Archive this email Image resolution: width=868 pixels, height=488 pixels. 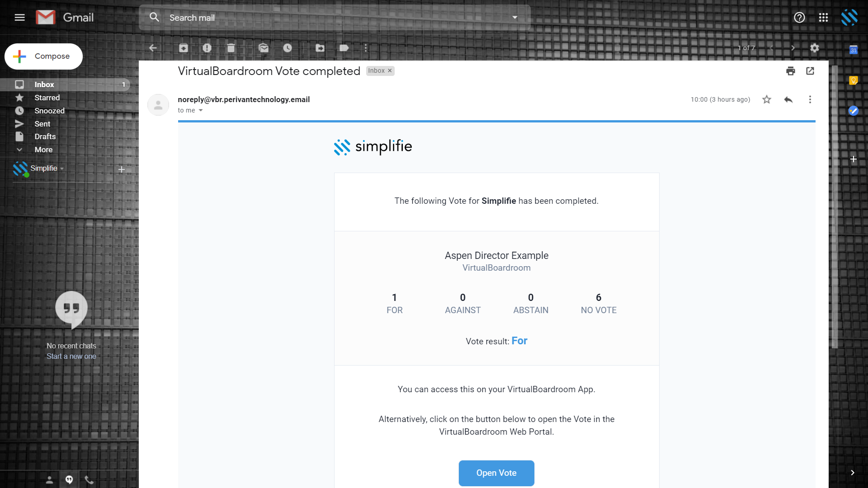[184, 48]
